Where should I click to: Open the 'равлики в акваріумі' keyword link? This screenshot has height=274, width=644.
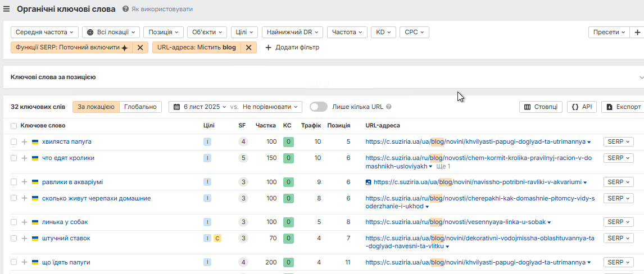(72, 182)
